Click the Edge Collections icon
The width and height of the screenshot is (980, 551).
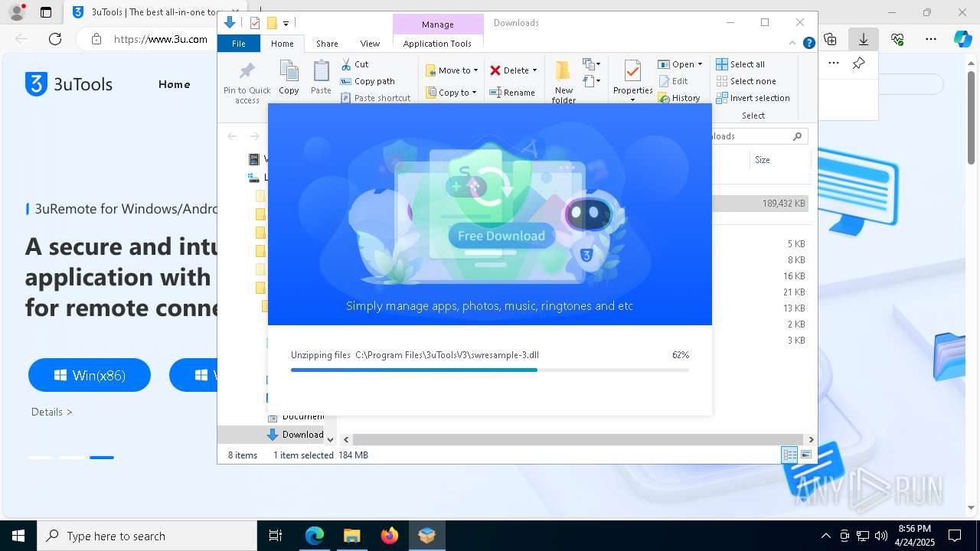(x=830, y=39)
